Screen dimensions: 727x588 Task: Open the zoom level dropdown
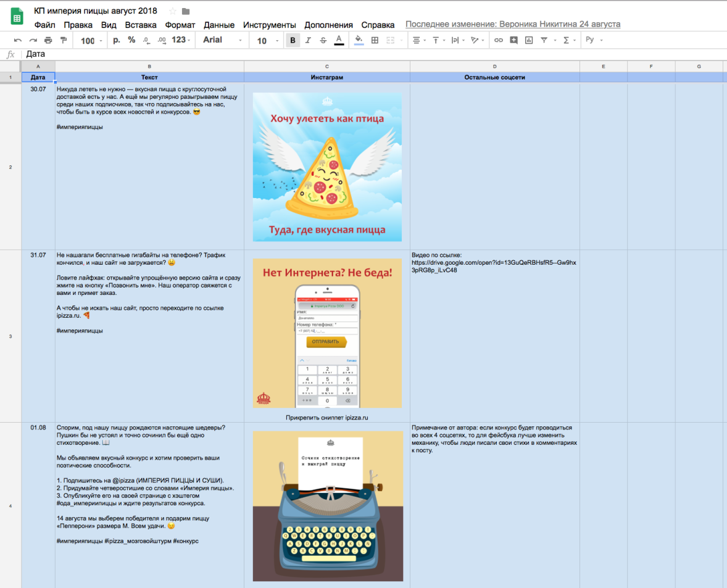coord(92,40)
